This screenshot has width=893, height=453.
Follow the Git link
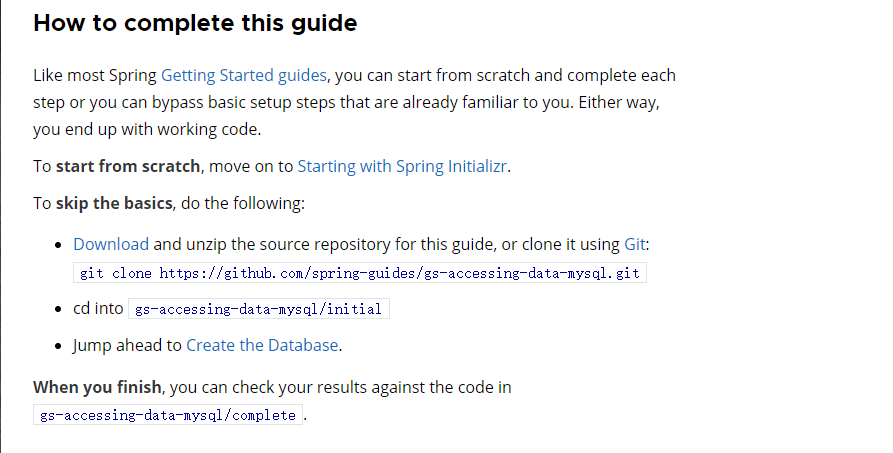[636, 244]
